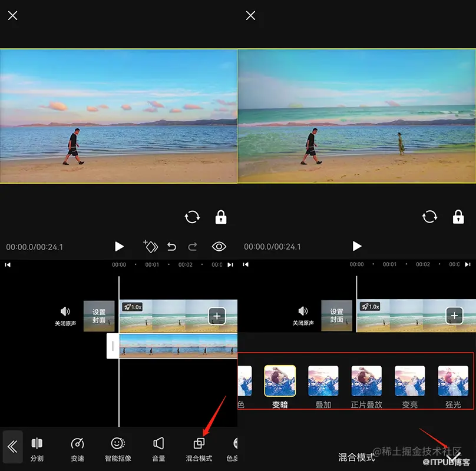Jump to start of left timeline
This screenshot has width=476, height=471.
tap(8, 264)
